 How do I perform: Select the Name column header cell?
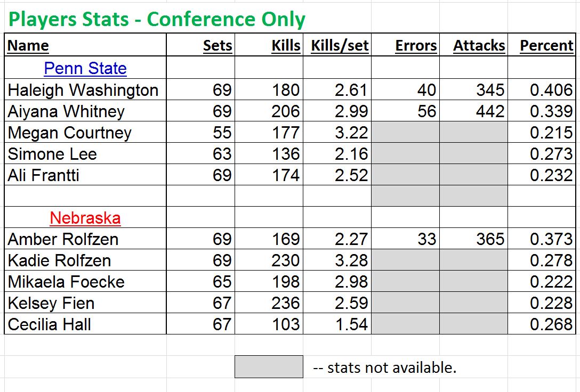tap(85, 45)
